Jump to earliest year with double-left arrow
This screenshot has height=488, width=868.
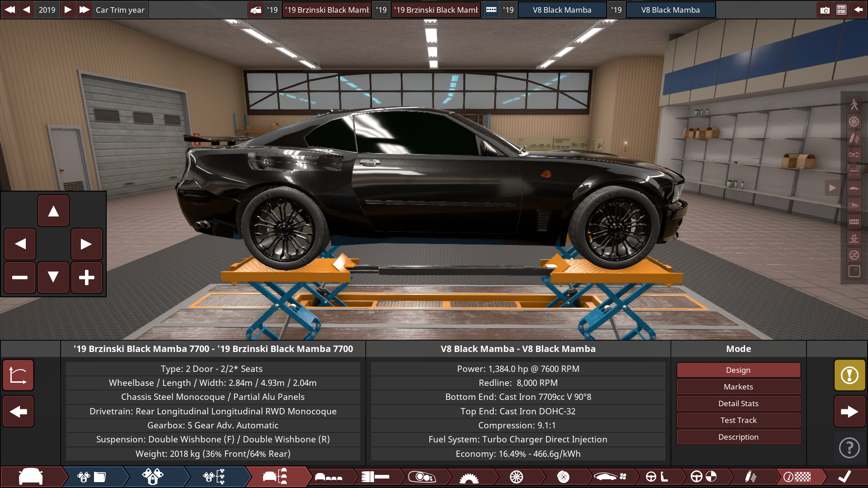tap(9, 9)
